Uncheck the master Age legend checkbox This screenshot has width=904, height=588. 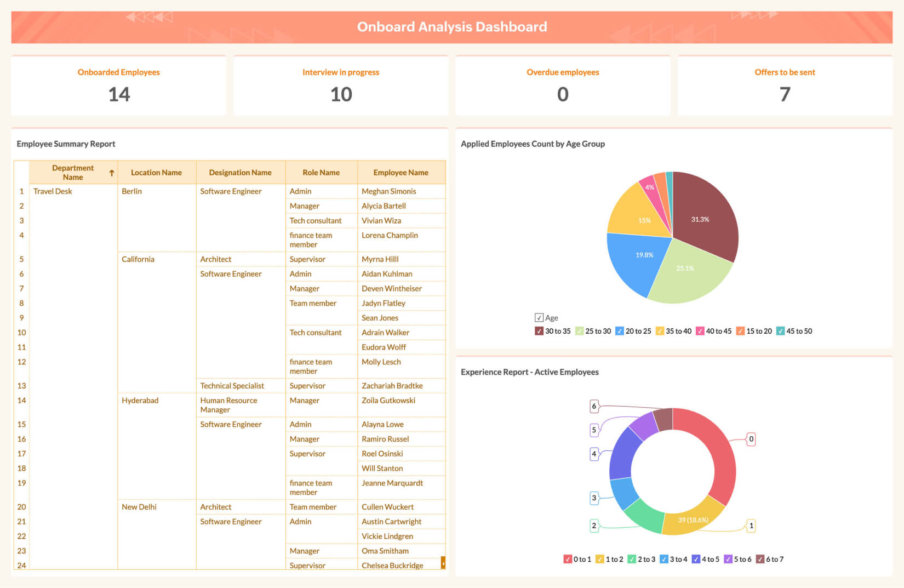pos(539,318)
